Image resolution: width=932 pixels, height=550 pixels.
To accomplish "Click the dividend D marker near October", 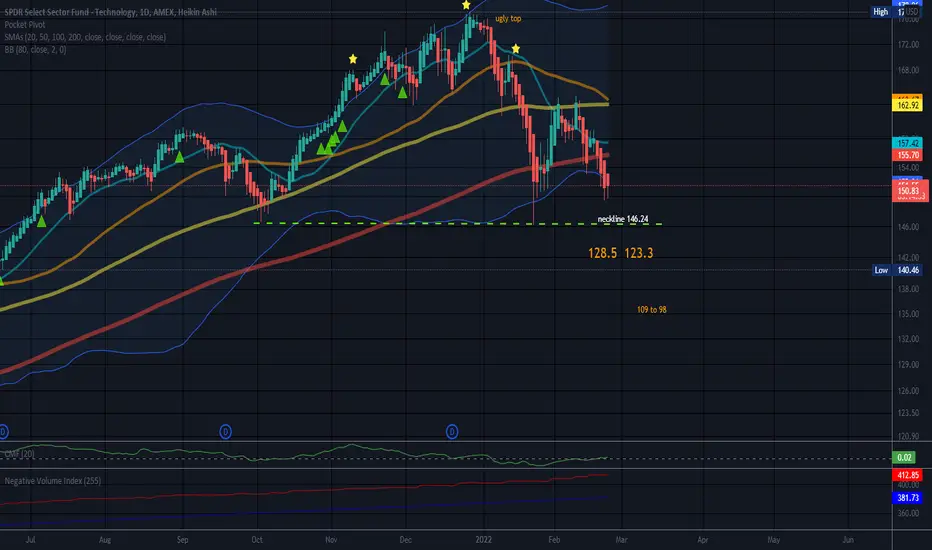I will (225, 432).
